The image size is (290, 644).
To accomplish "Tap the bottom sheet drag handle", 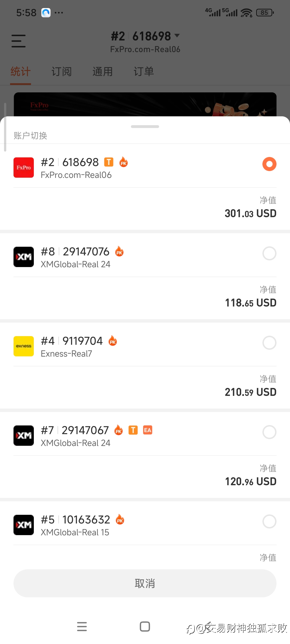I will coord(145,127).
